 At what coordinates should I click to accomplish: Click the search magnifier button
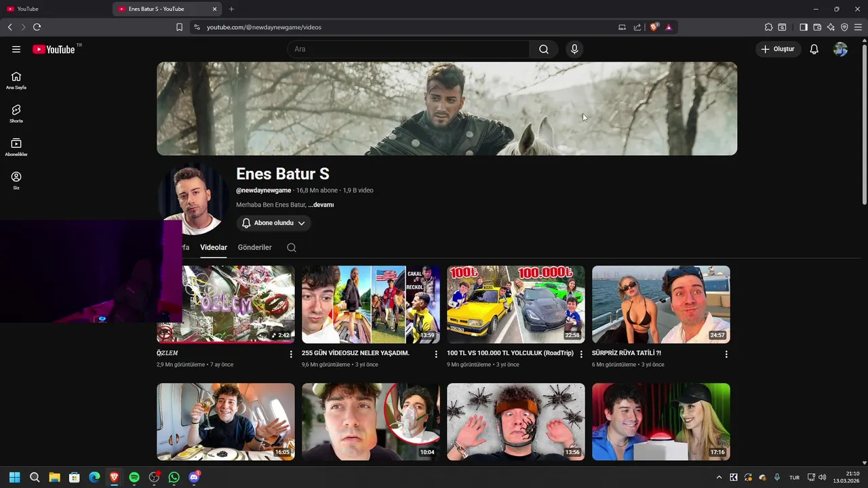click(544, 49)
